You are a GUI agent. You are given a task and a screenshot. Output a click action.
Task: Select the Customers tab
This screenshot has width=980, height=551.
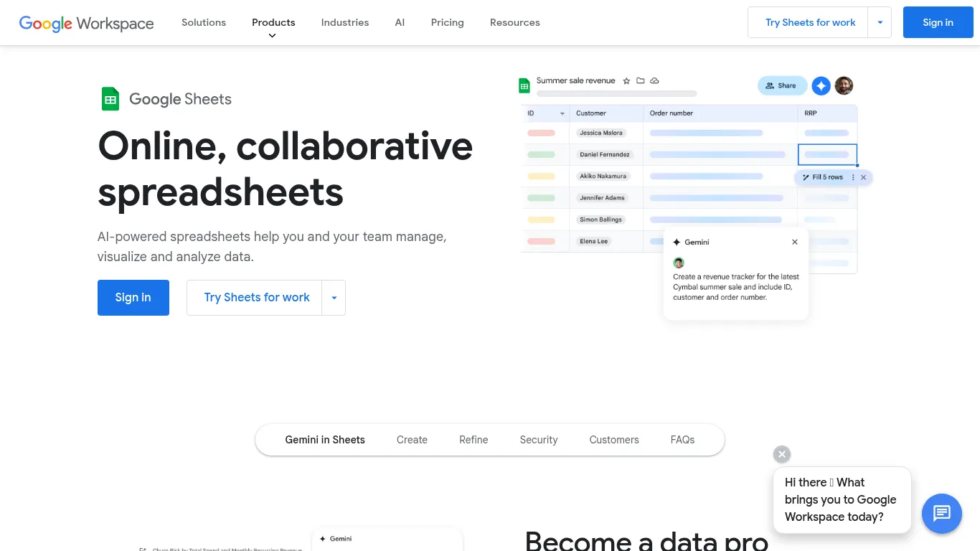(614, 440)
